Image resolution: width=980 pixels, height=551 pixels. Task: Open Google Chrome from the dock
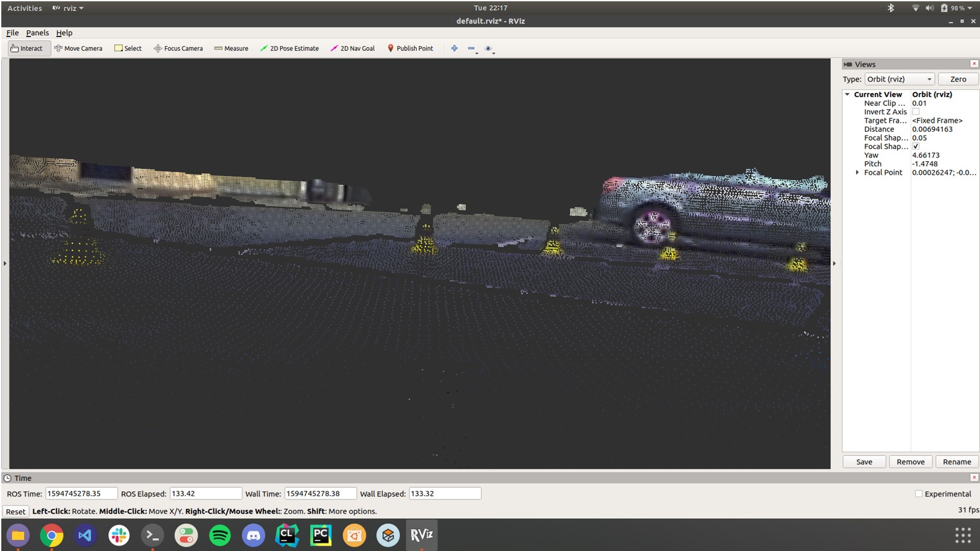[51, 535]
